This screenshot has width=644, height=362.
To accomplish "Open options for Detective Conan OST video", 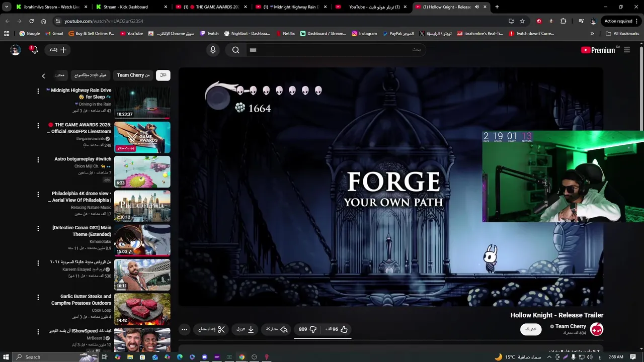I will click(x=38, y=229).
